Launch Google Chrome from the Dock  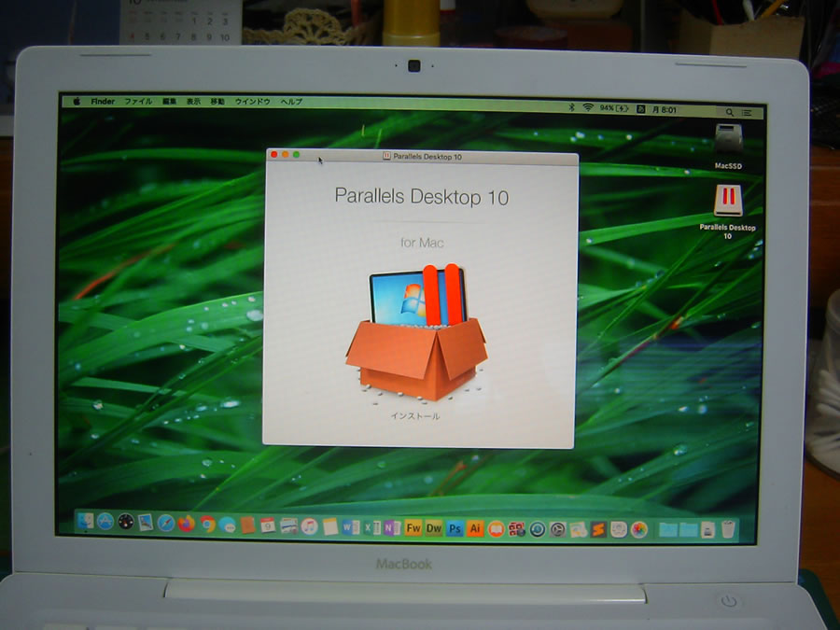tap(207, 524)
